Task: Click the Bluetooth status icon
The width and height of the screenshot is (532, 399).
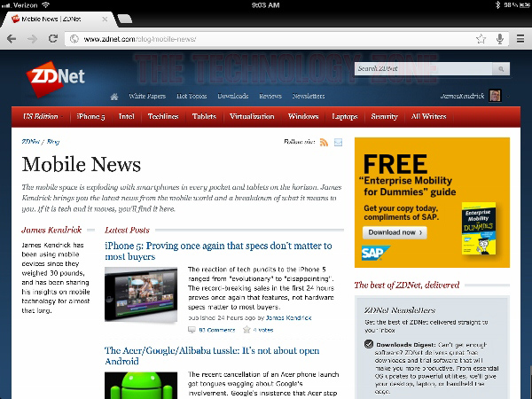Action: [x=497, y=4]
